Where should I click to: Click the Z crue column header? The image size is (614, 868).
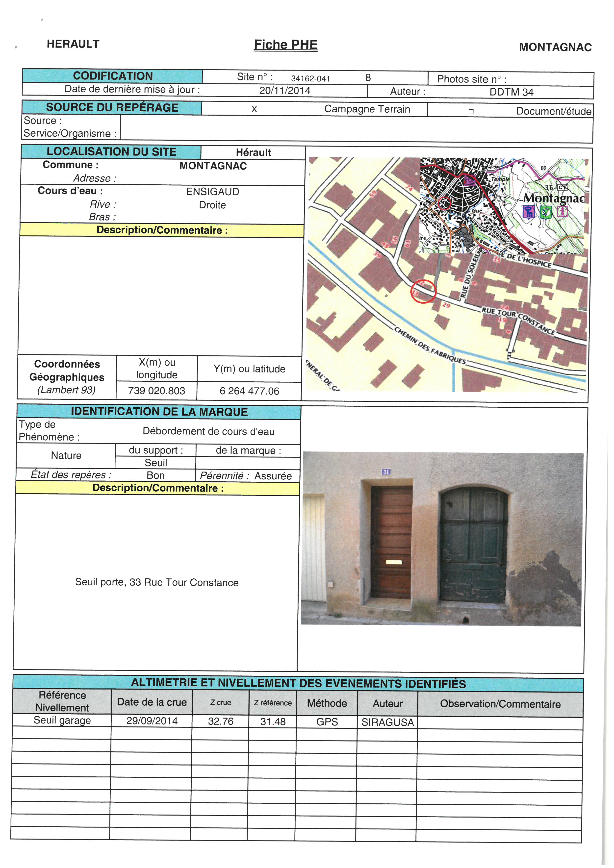pos(221,703)
